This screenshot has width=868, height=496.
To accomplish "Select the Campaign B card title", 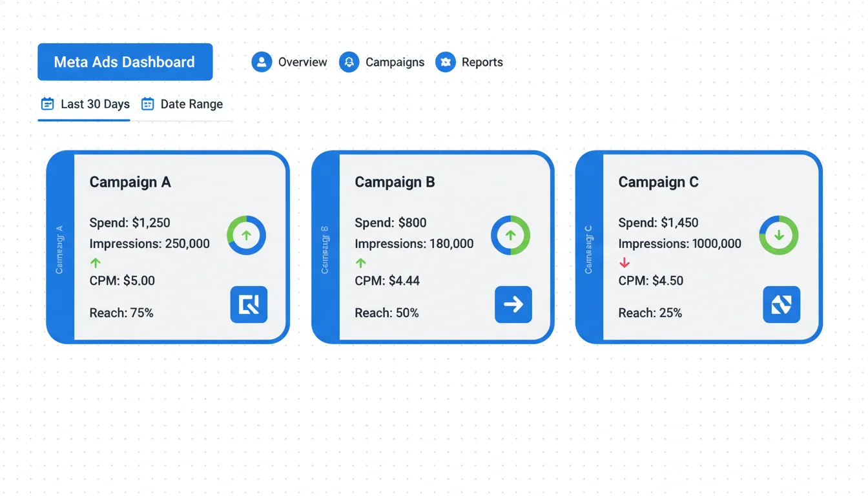I will [395, 182].
